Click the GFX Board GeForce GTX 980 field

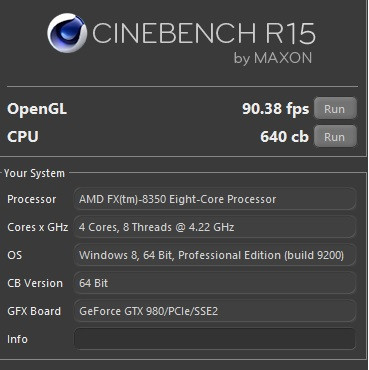click(215, 311)
